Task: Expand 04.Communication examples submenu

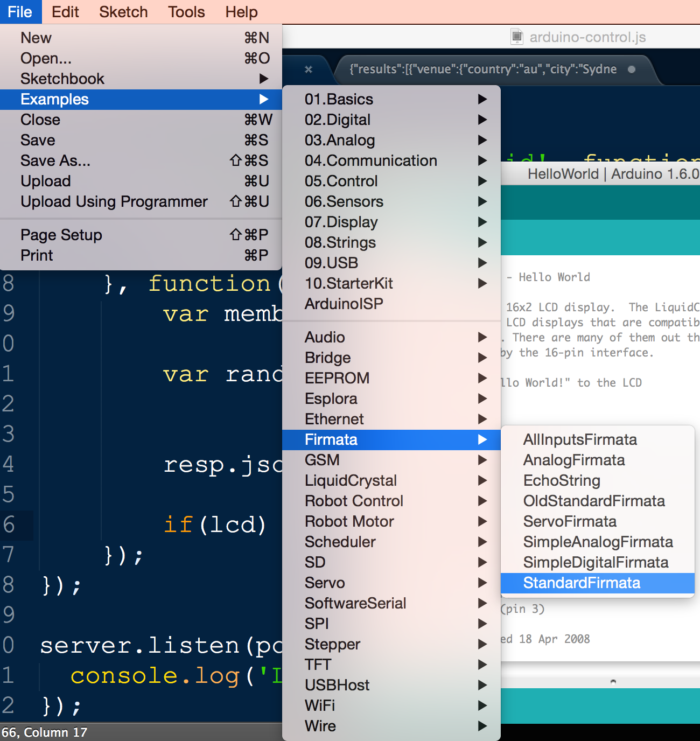Action: coord(391,160)
